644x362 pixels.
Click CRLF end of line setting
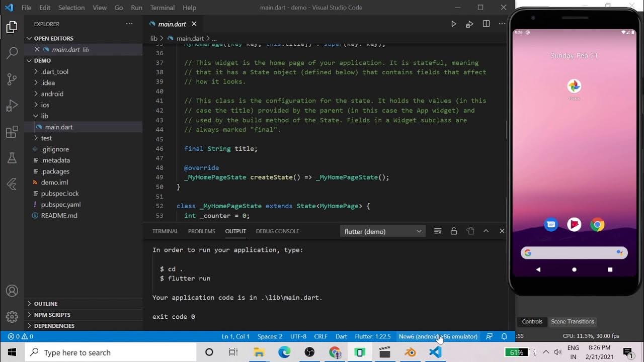320,336
